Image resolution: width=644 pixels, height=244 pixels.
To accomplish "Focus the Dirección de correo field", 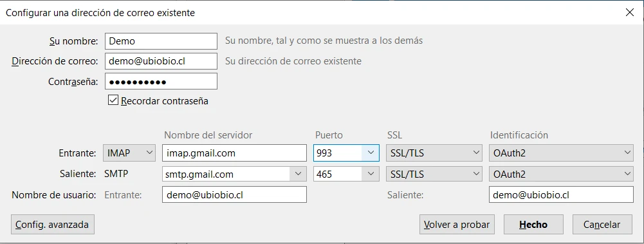I will [161, 61].
